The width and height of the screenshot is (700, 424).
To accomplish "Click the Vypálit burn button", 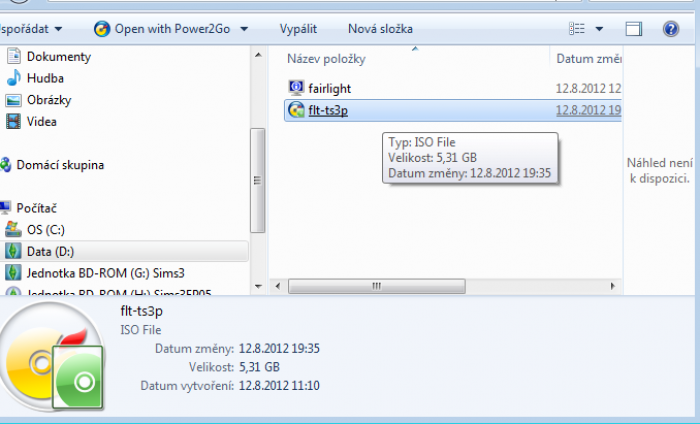I will [297, 29].
